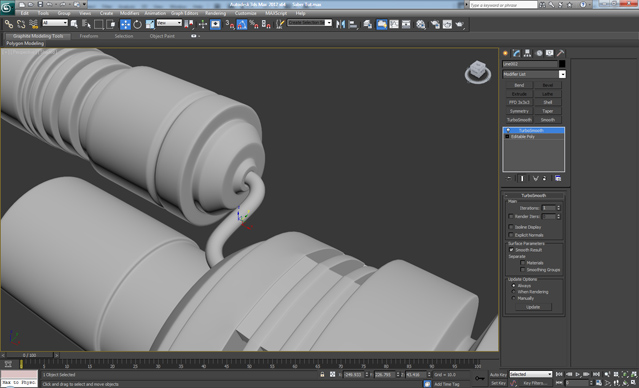
Task: Click the Render Production teapot icon
Action: [460, 24]
